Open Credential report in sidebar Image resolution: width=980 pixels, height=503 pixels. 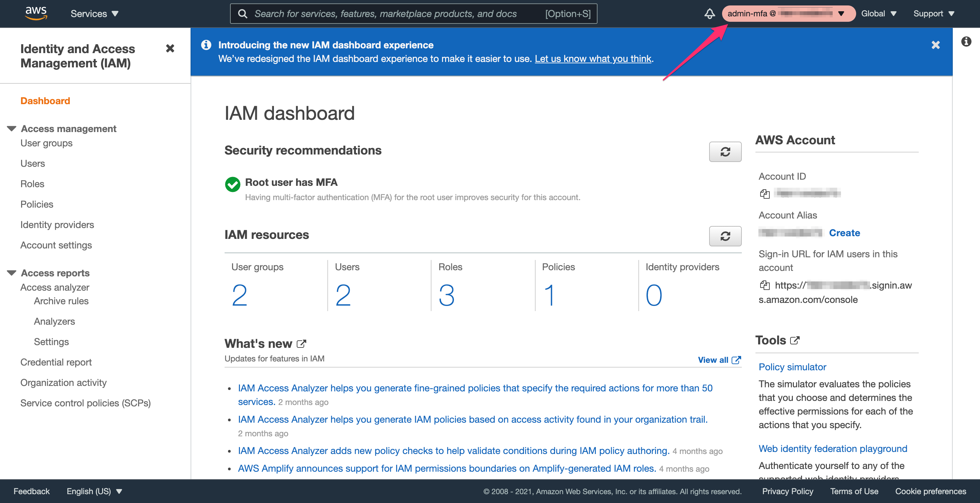tap(56, 362)
